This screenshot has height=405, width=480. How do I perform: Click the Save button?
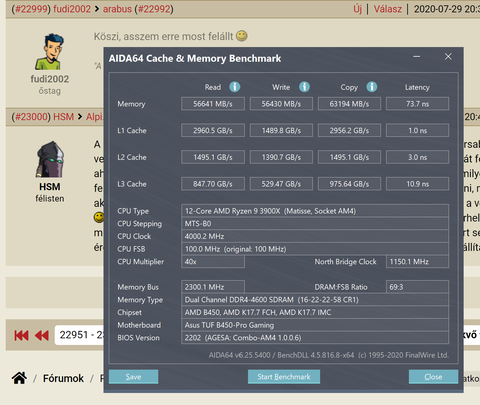point(133,377)
